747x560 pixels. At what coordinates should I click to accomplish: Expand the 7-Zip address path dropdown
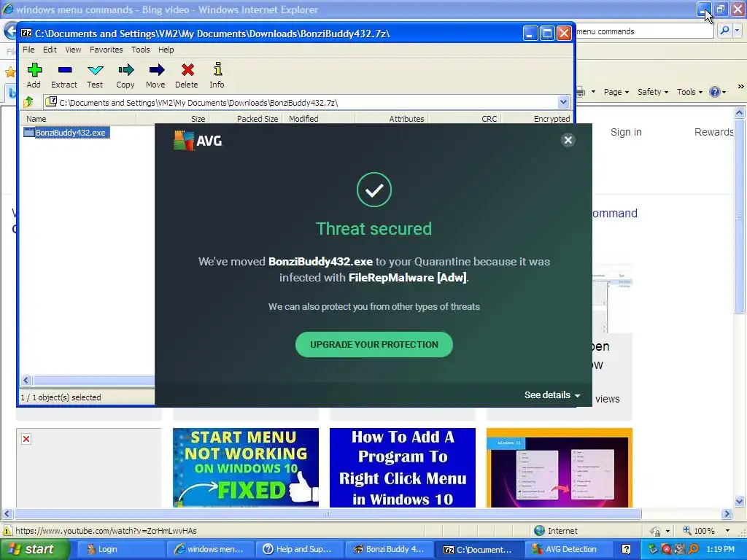click(563, 102)
